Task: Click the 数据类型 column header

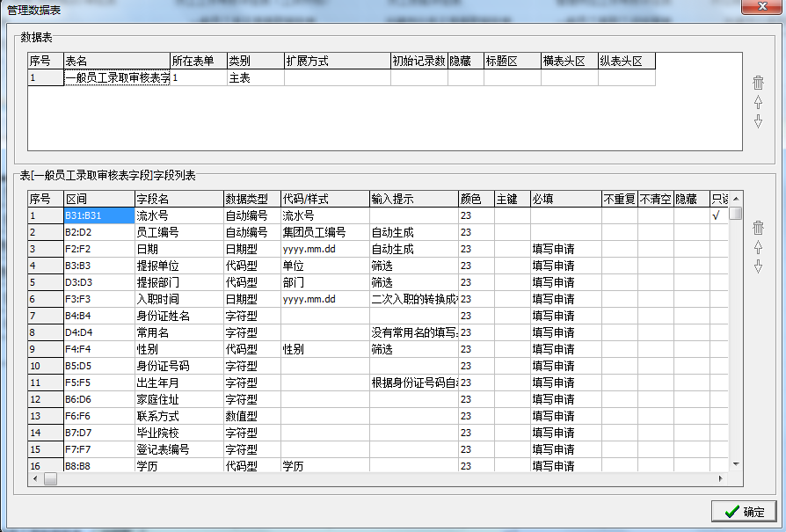Action: (x=251, y=199)
